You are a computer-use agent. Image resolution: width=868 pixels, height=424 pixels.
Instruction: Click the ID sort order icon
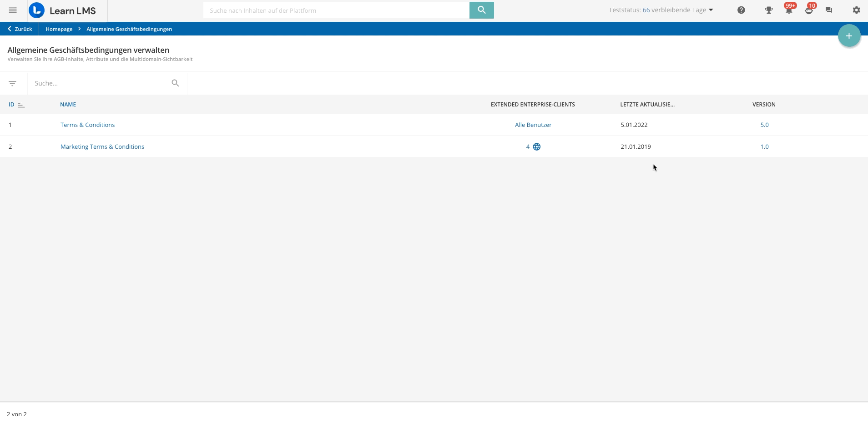21,105
